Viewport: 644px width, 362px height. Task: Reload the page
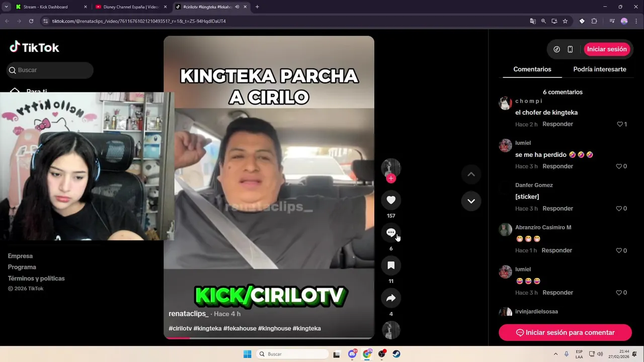[x=31, y=21]
